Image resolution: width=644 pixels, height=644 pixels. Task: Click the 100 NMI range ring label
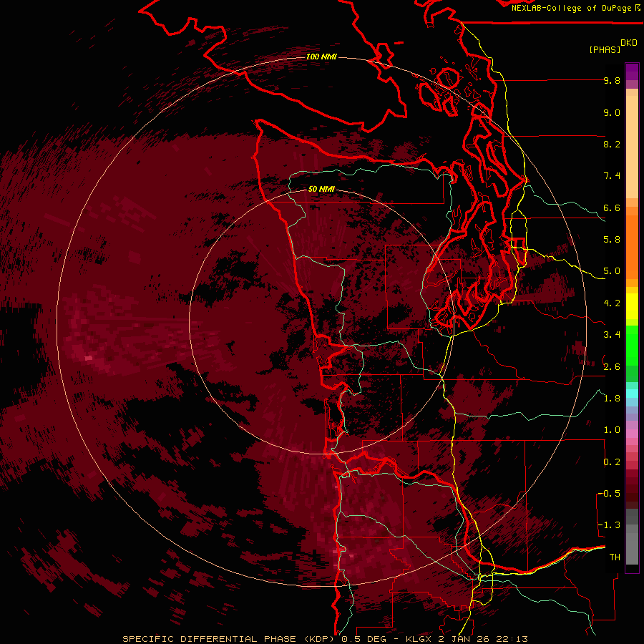[x=321, y=57]
